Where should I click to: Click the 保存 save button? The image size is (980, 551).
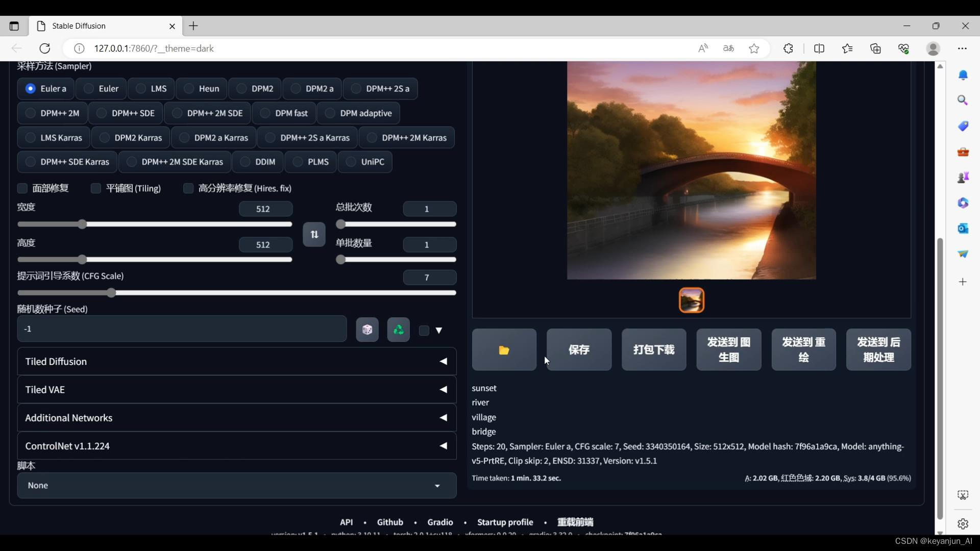(579, 349)
